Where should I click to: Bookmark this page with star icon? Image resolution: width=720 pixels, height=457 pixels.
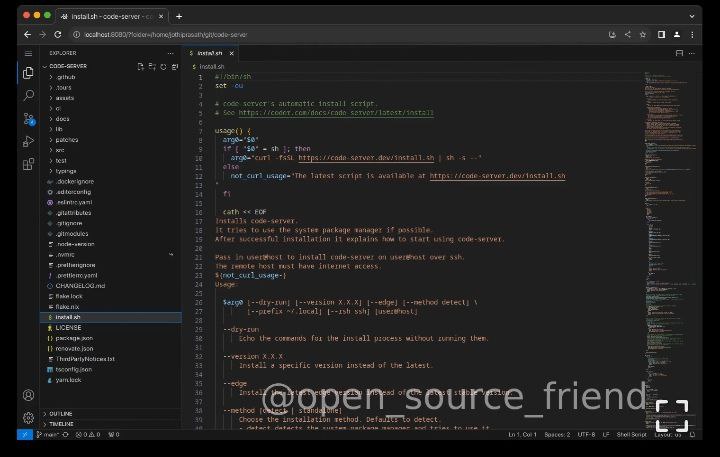coord(643,34)
